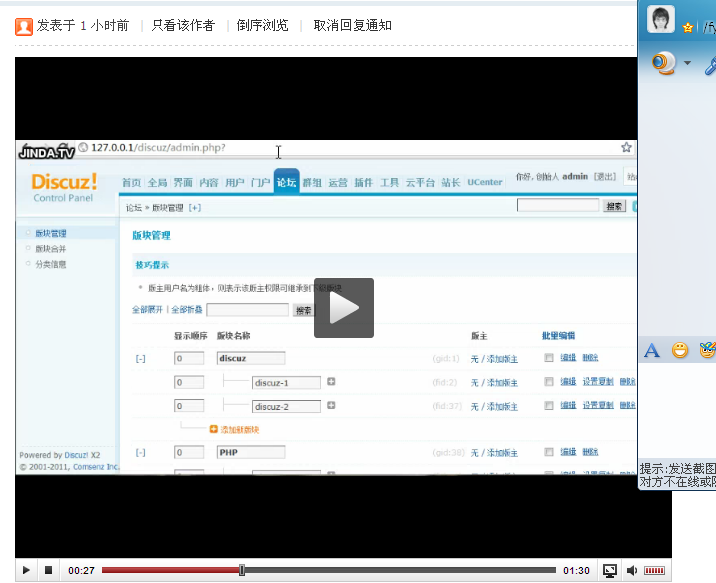Check the box in the discuz row

coord(549,358)
